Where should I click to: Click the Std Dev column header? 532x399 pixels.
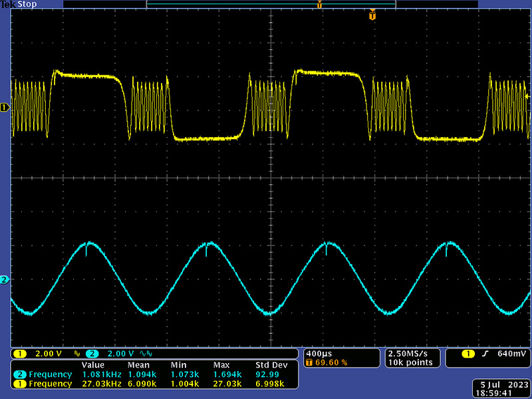271,365
